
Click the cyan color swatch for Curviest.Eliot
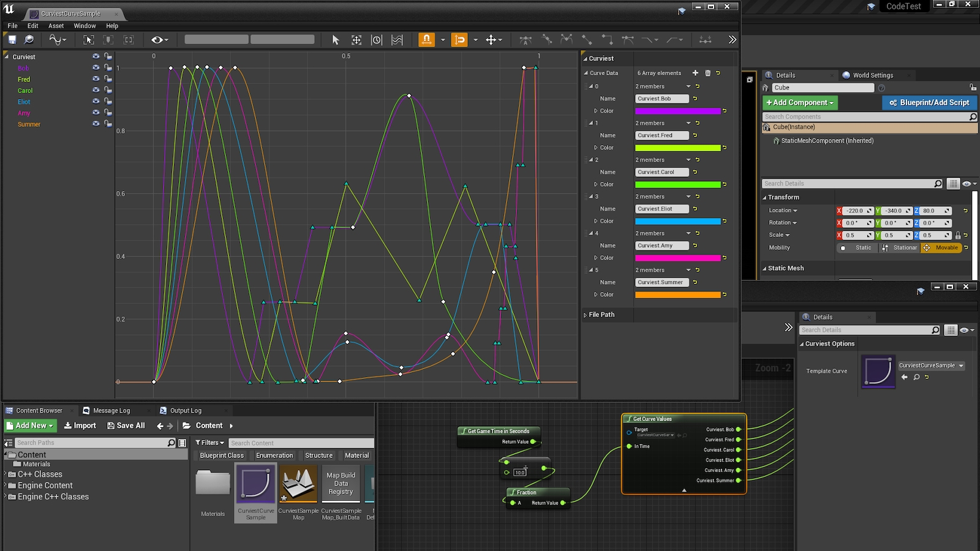coord(677,221)
